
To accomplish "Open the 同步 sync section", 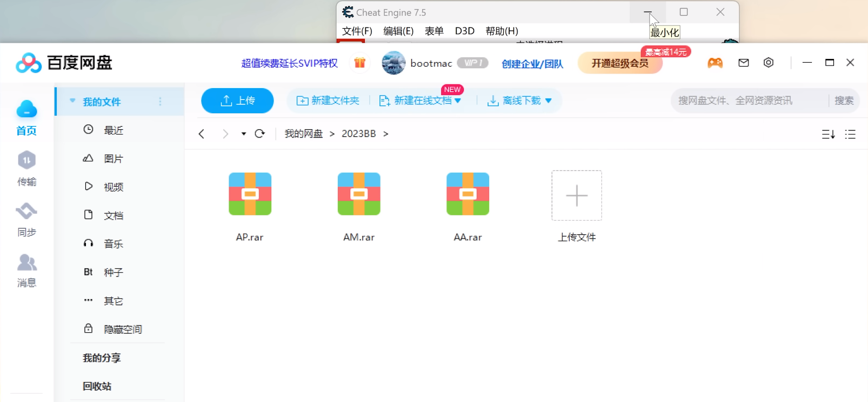I will 26,219.
